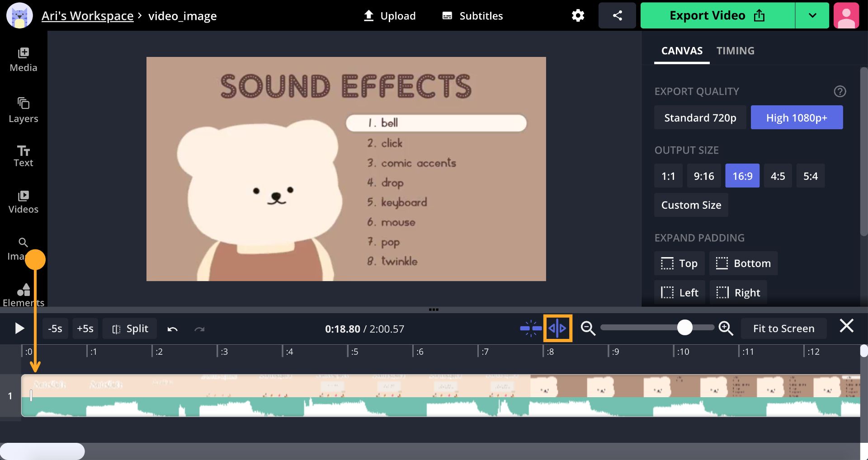
Task: Set output size to 5:4
Action: pyautogui.click(x=810, y=176)
